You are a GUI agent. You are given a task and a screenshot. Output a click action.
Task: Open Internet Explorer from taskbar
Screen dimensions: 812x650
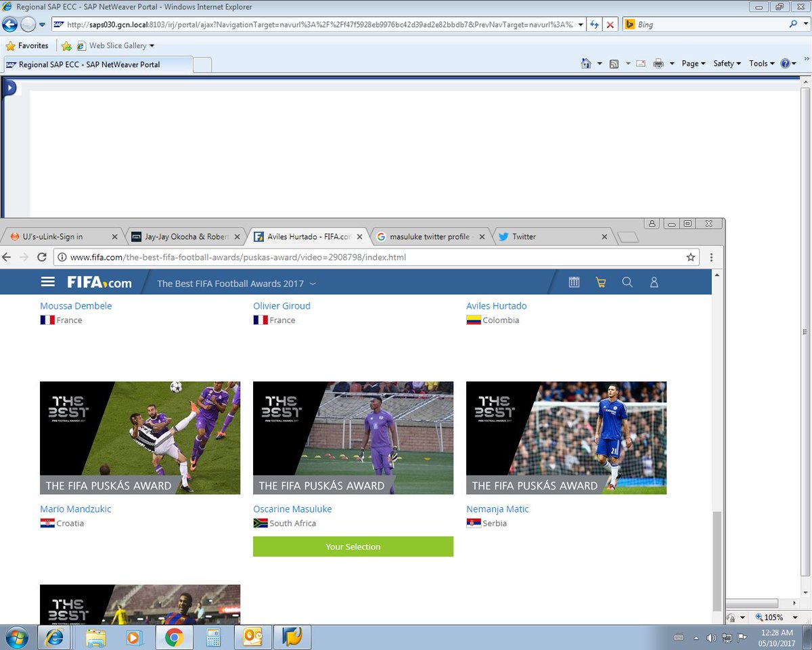[x=55, y=638]
